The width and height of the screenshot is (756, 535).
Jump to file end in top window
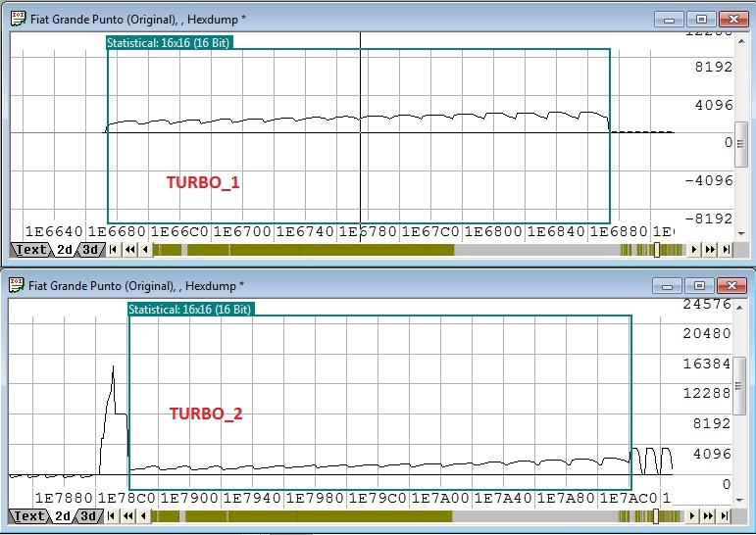pos(727,250)
